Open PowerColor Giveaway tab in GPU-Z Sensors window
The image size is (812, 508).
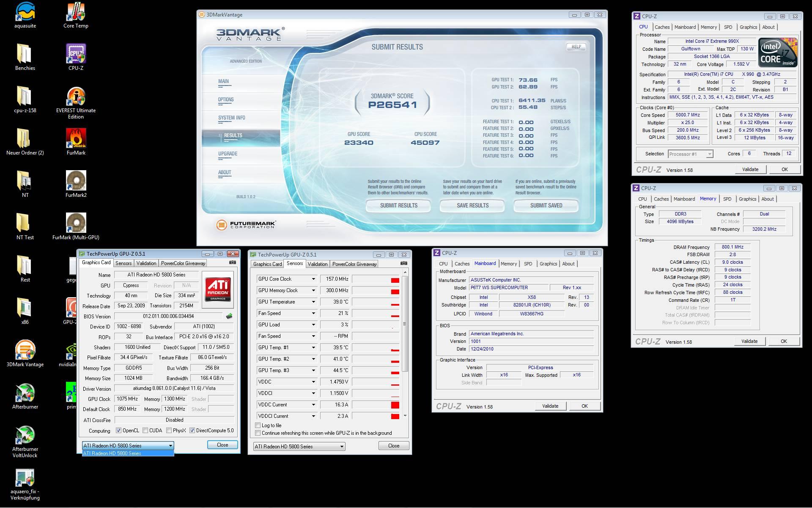tap(354, 264)
